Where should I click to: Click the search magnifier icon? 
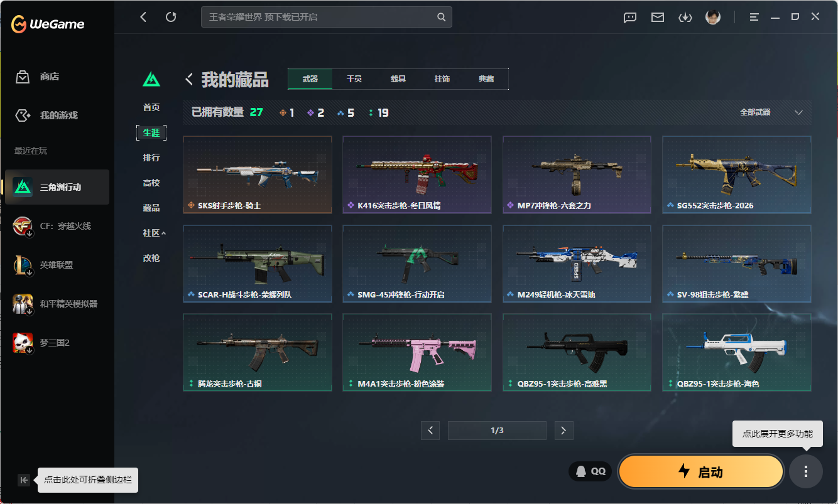442,17
